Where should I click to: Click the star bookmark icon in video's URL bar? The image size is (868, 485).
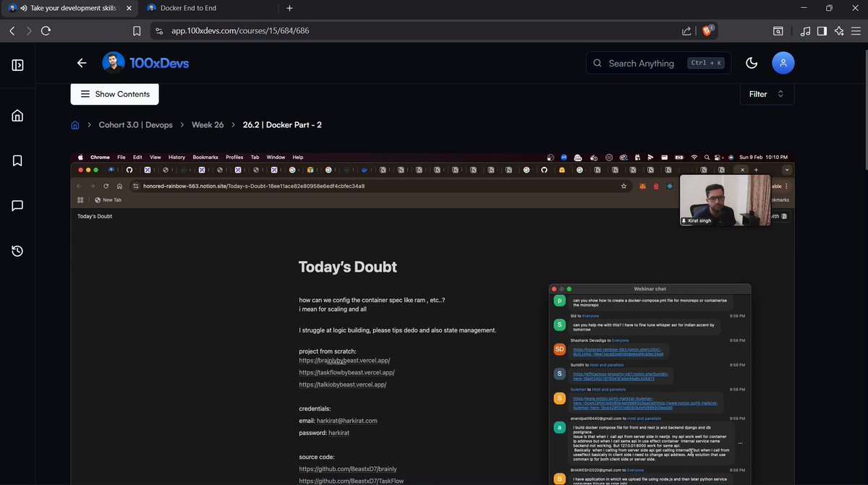[624, 186]
